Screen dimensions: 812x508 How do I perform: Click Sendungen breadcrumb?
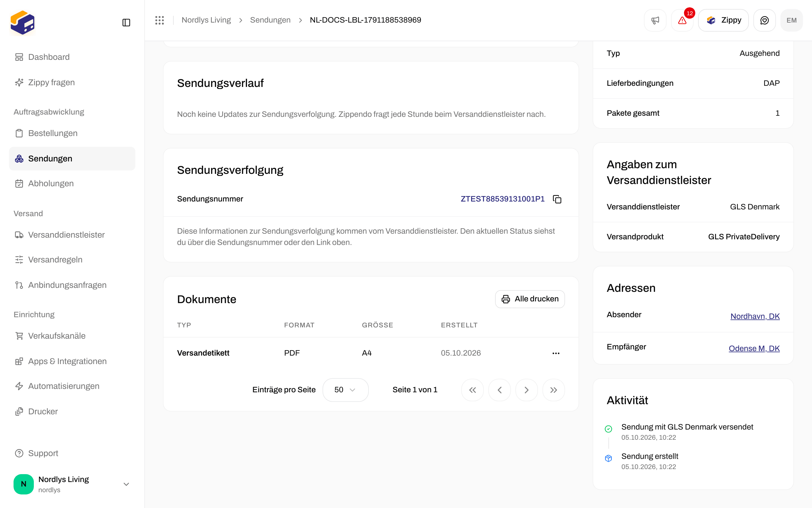pos(270,20)
